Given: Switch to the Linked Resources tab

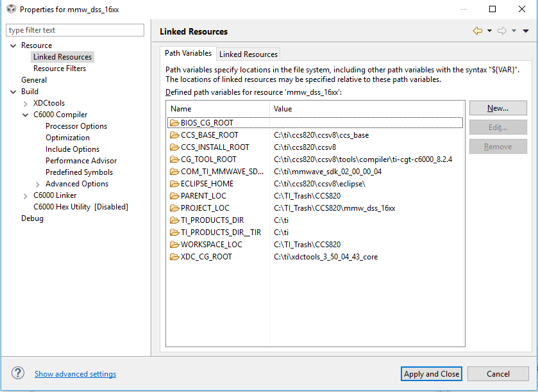Looking at the screenshot, I should click(248, 54).
